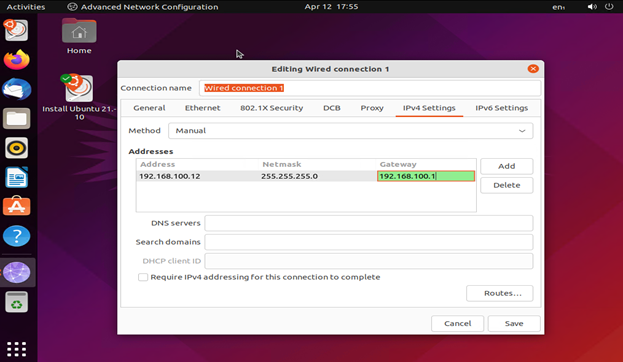Select the address cell 192.168.100.12
The width and height of the screenshot is (623, 362).
point(170,176)
